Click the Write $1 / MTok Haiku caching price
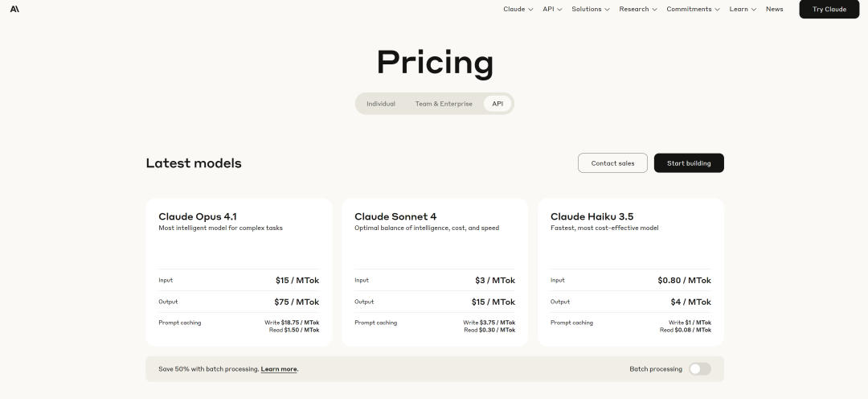The width and height of the screenshot is (868, 399). click(x=690, y=323)
